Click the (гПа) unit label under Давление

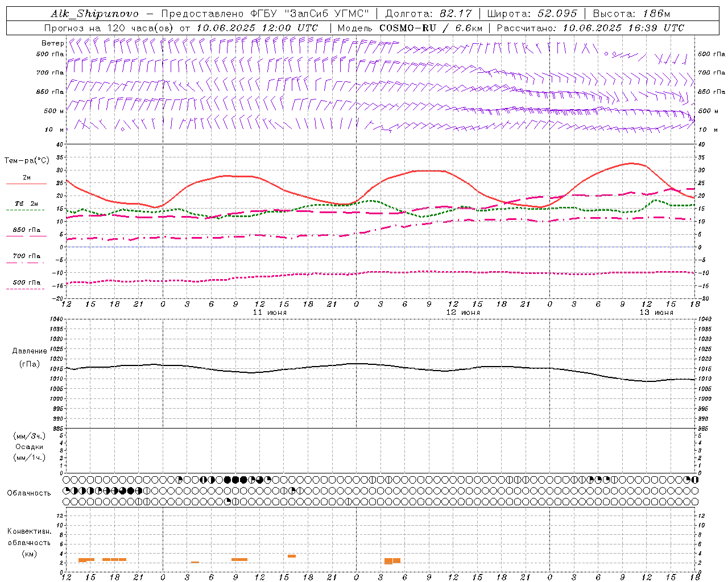[30, 364]
